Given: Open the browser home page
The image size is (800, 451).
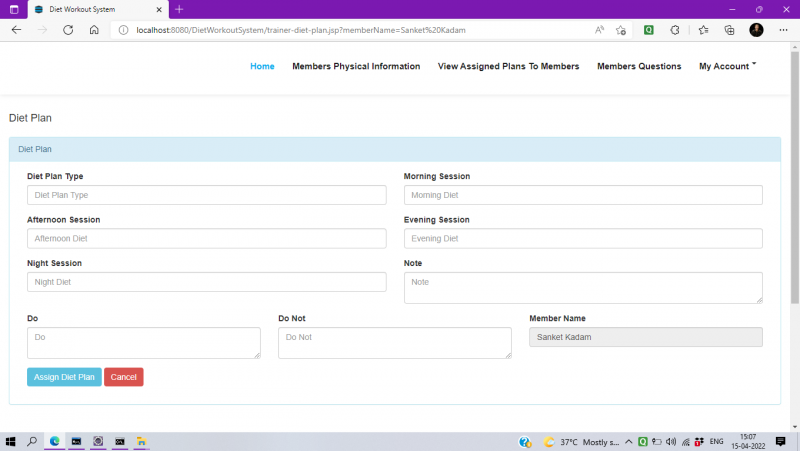Looking at the screenshot, I should pyautogui.click(x=94, y=30).
